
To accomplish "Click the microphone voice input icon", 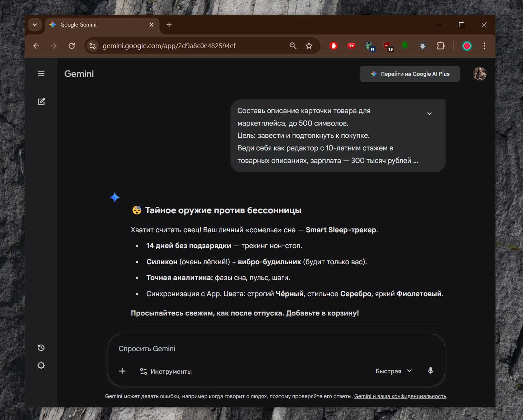I will point(430,371).
